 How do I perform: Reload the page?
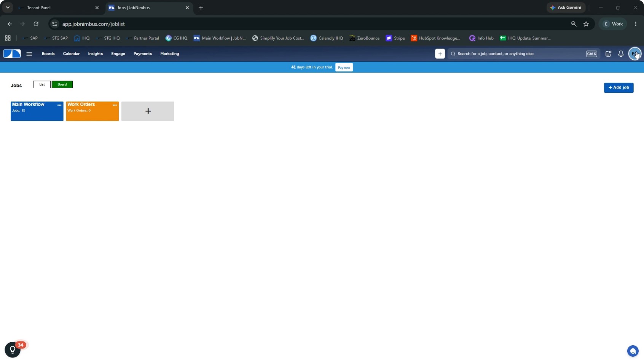tap(36, 24)
